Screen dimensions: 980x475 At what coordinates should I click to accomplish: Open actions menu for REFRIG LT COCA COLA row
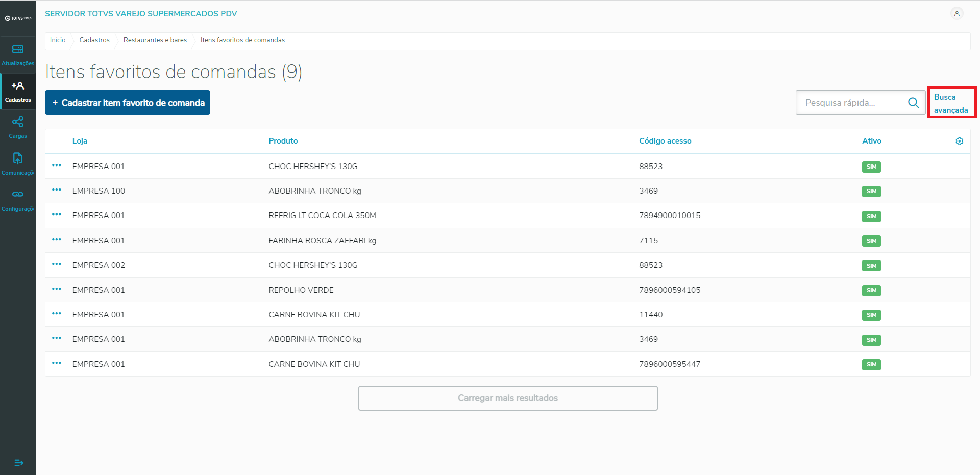[57, 215]
